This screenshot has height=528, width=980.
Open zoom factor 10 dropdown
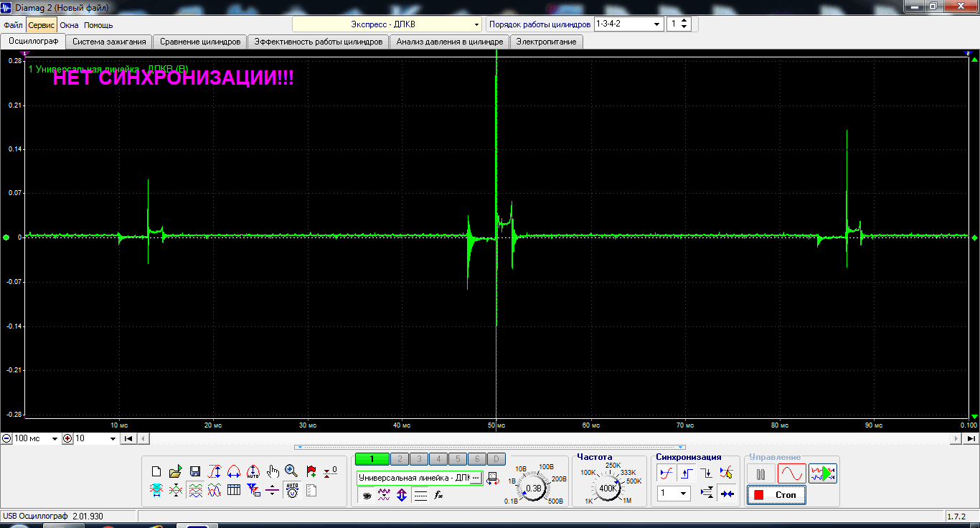click(95, 438)
